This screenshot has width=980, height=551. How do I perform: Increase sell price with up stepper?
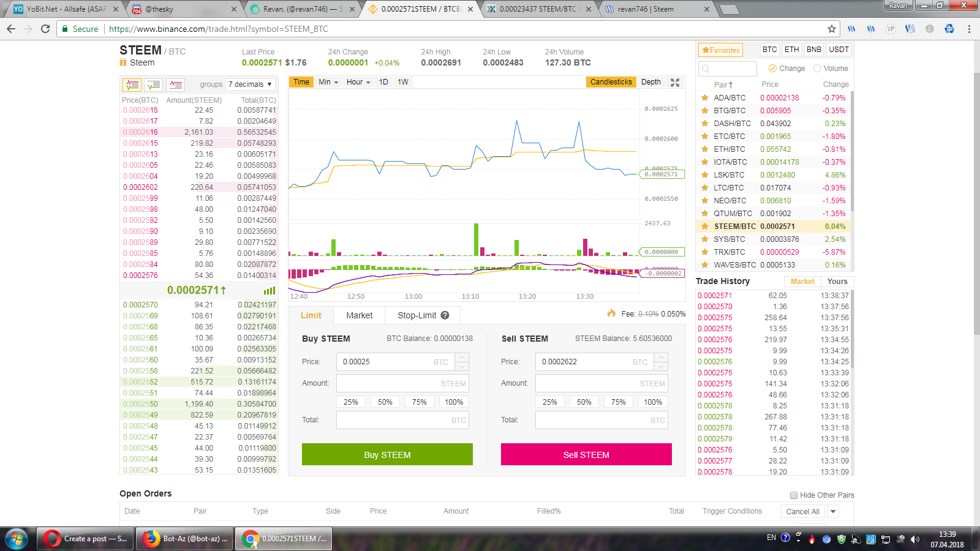pyautogui.click(x=661, y=358)
